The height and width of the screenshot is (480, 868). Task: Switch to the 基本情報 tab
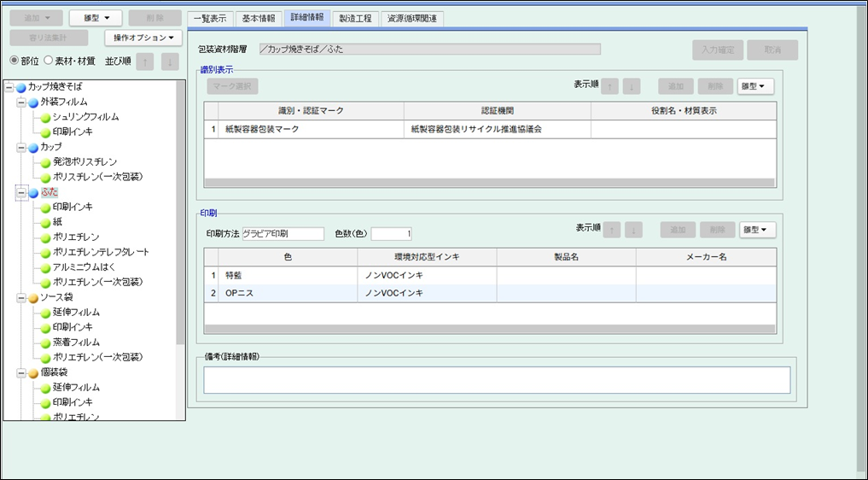[x=259, y=18]
